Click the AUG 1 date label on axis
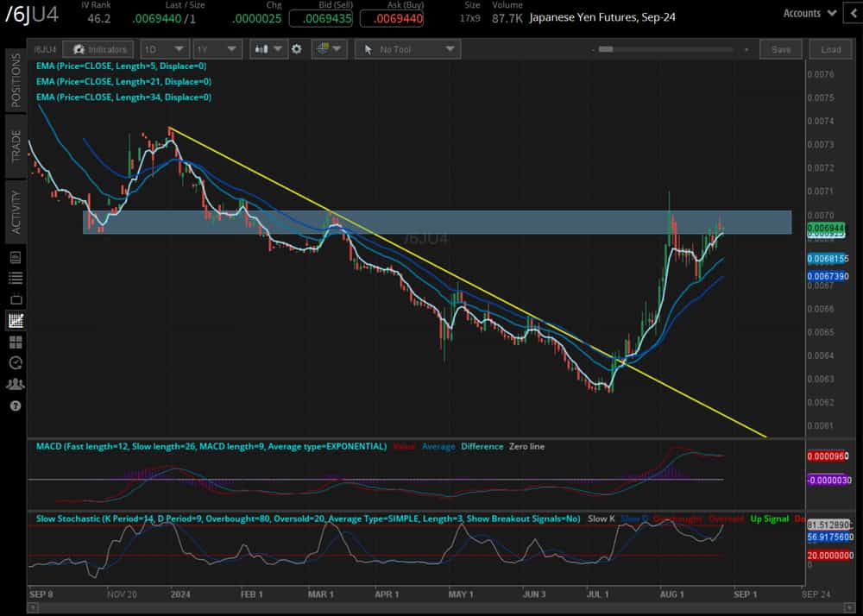 pyautogui.click(x=671, y=594)
